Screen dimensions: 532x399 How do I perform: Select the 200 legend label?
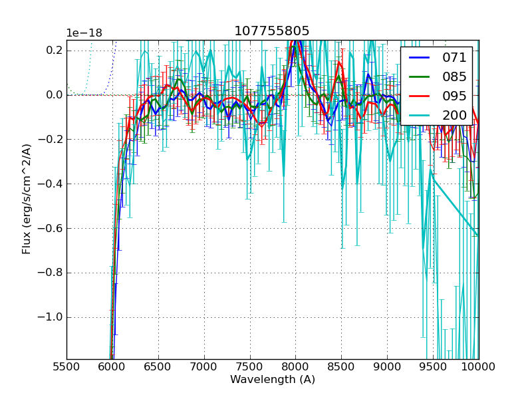point(454,115)
